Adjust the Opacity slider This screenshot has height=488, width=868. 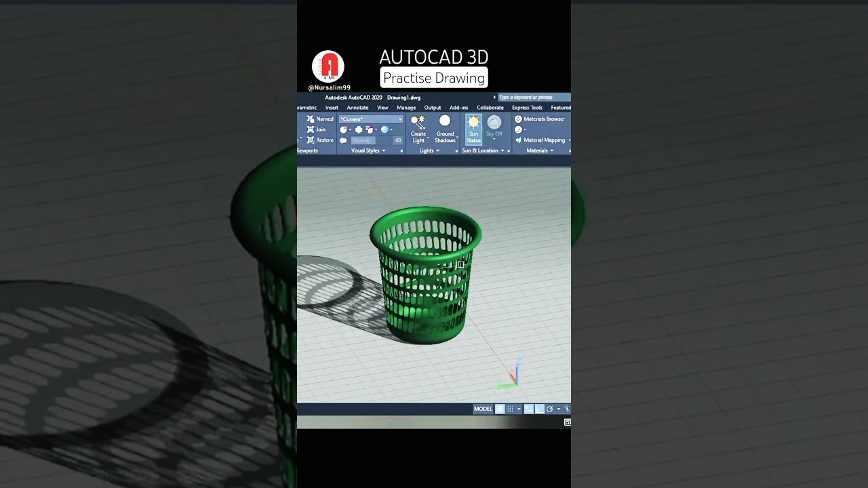[372, 140]
